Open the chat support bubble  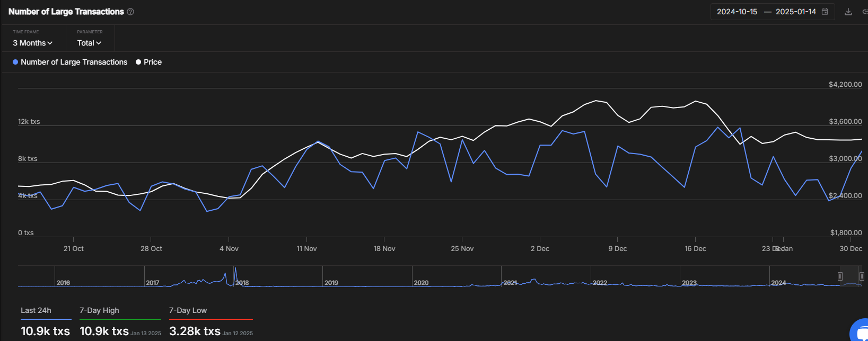[x=860, y=331]
